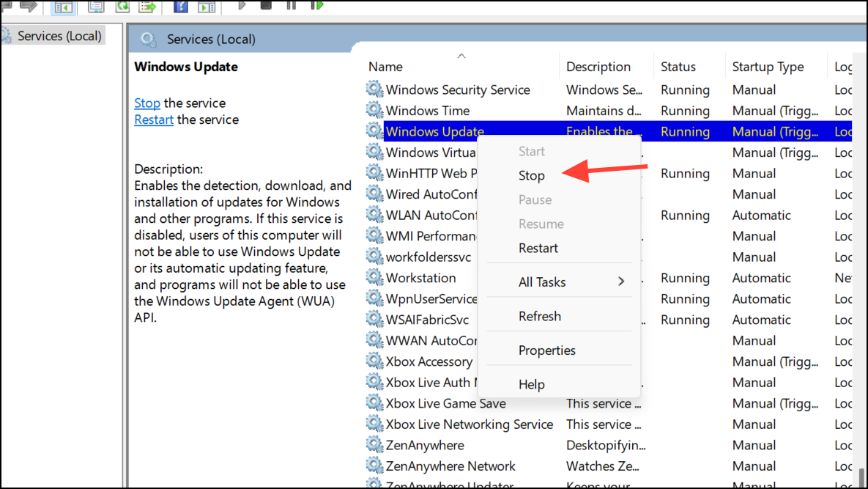868x489 pixels.
Task: Click the Stop Service square icon
Action: (266, 6)
